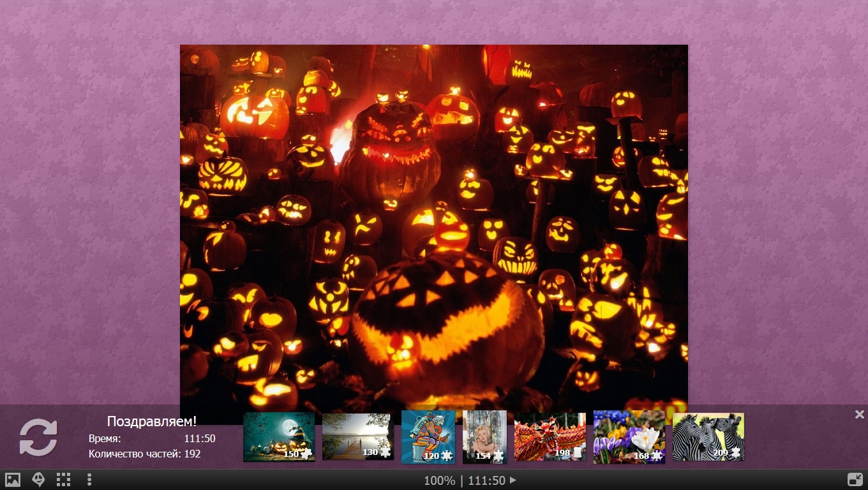Toggle fullscreen mode icon

[855, 480]
